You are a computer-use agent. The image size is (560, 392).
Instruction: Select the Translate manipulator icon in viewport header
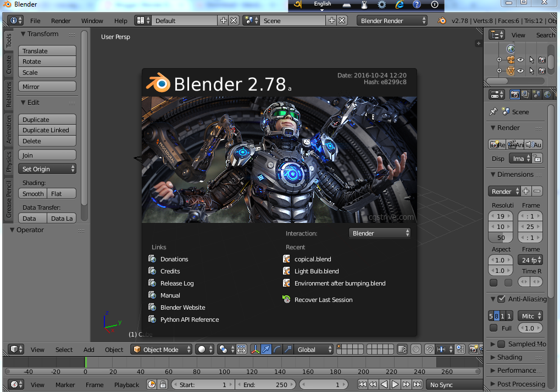pos(266,349)
